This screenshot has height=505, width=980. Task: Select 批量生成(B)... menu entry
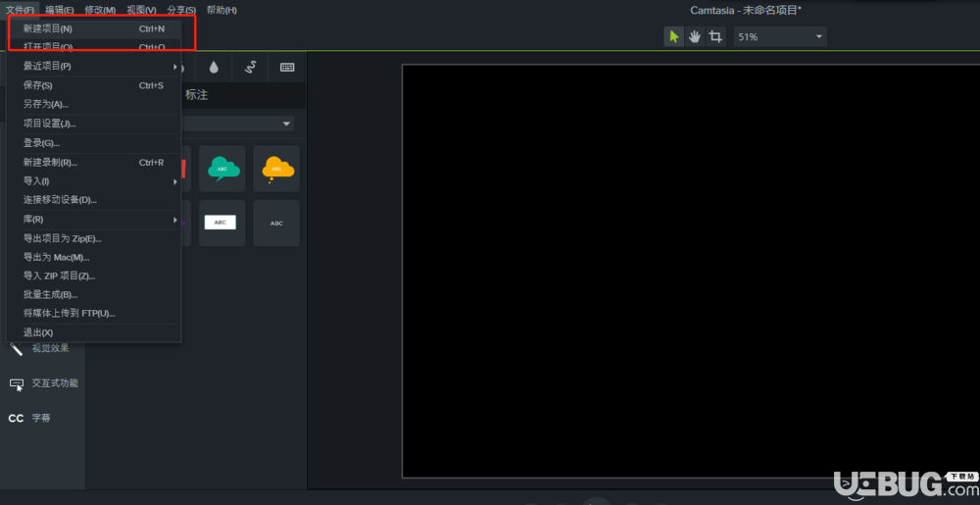tap(94, 295)
